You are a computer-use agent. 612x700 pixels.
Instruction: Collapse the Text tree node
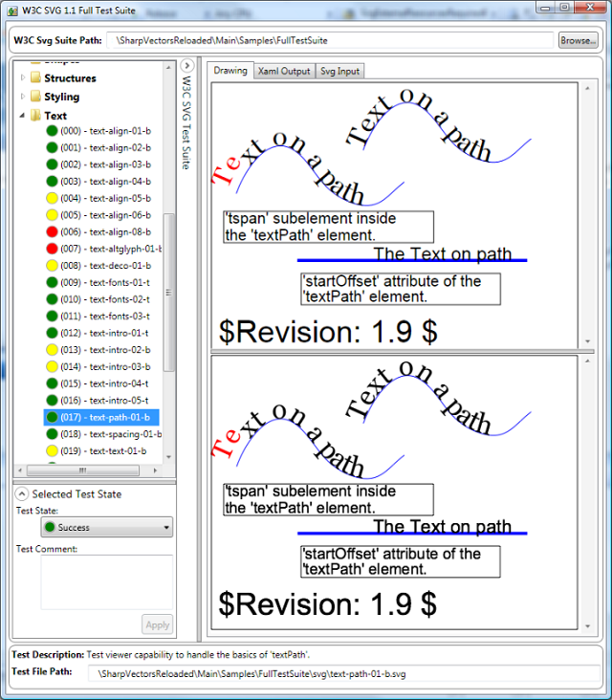pos(22,116)
